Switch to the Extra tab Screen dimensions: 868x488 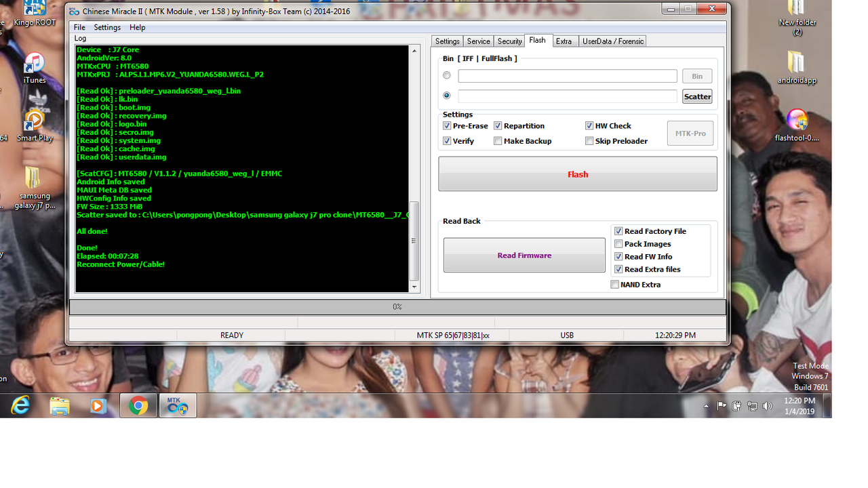[x=564, y=41]
